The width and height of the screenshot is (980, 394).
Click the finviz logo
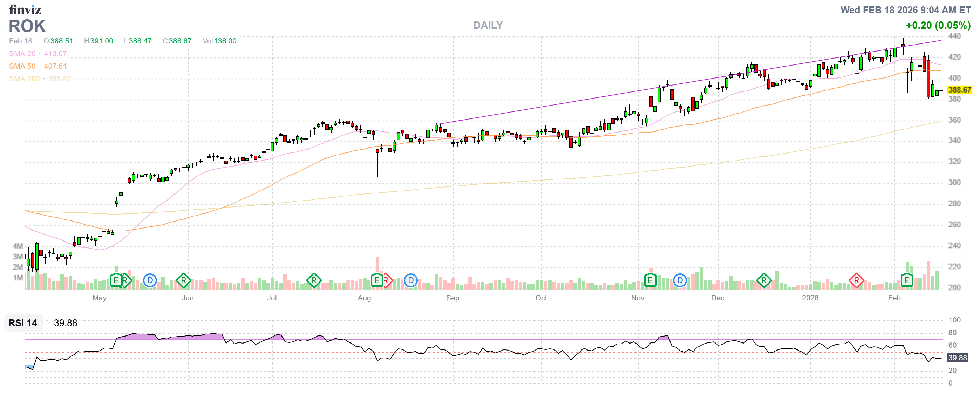(25, 9)
